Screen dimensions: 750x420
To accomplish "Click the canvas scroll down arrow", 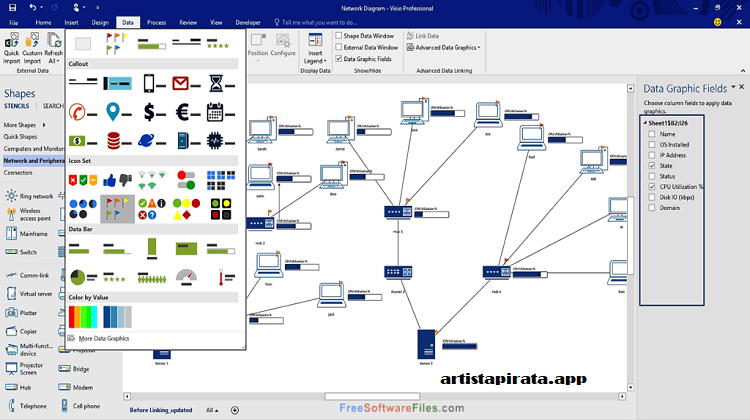I will pos(630,387).
